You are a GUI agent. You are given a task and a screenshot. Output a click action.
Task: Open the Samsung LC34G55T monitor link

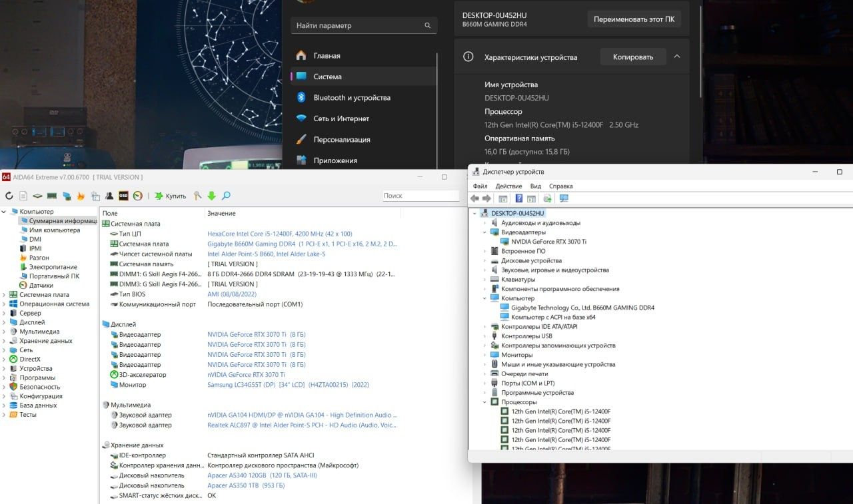tap(288, 385)
